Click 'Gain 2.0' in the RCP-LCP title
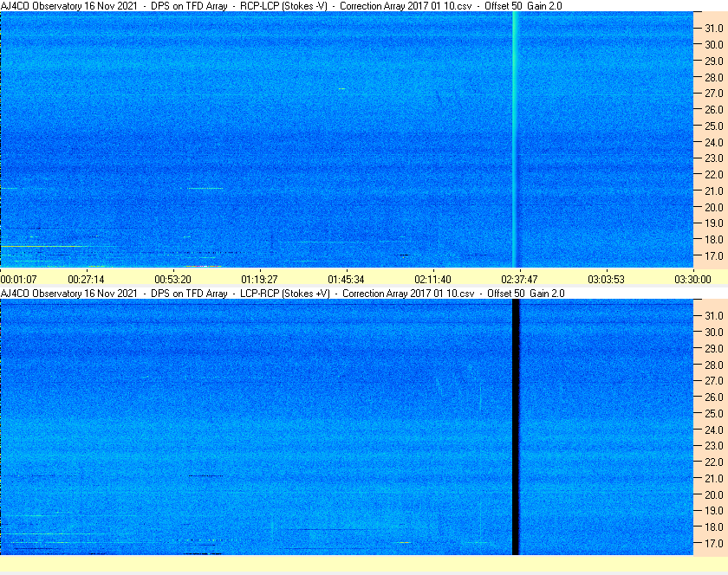The height and width of the screenshot is (575, 728). (x=544, y=6)
